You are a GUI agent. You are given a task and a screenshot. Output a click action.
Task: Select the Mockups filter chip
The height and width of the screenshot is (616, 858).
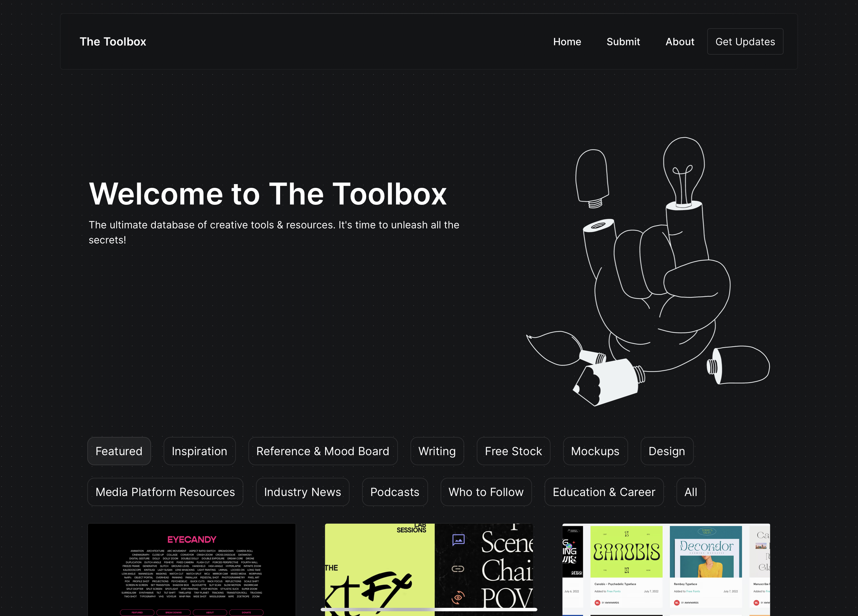tap(595, 451)
